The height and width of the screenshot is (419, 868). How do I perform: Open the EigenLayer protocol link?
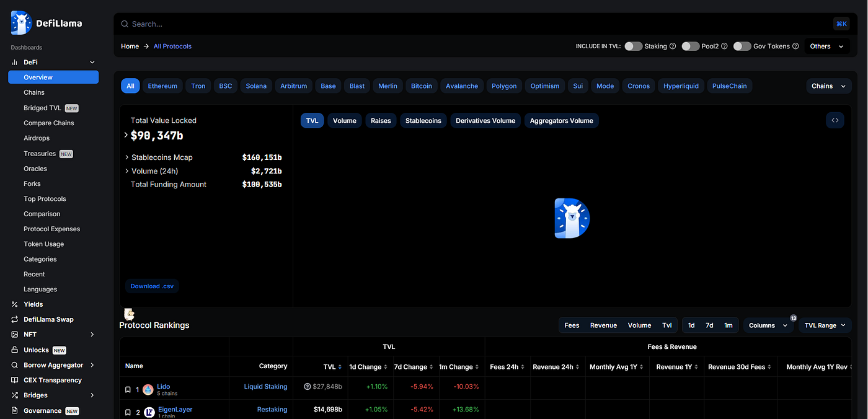coord(175,410)
